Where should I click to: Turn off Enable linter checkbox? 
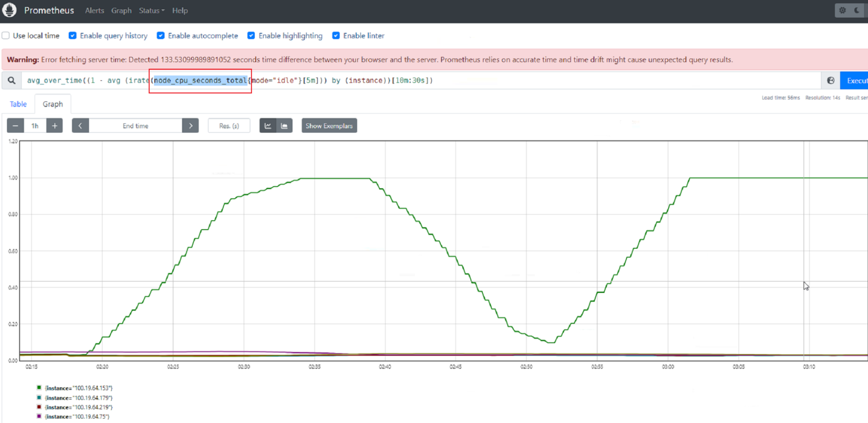point(336,36)
